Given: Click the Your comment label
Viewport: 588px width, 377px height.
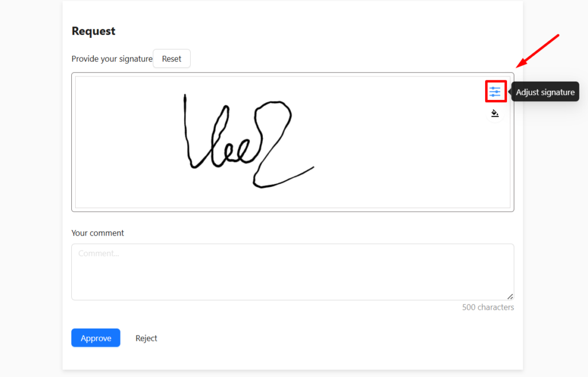Looking at the screenshot, I should point(98,233).
